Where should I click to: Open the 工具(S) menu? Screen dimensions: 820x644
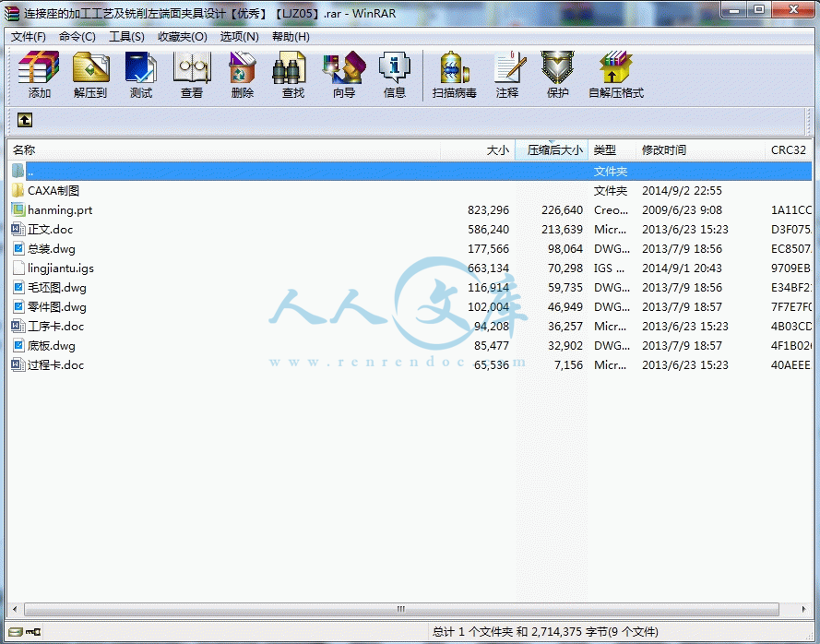pos(126,37)
